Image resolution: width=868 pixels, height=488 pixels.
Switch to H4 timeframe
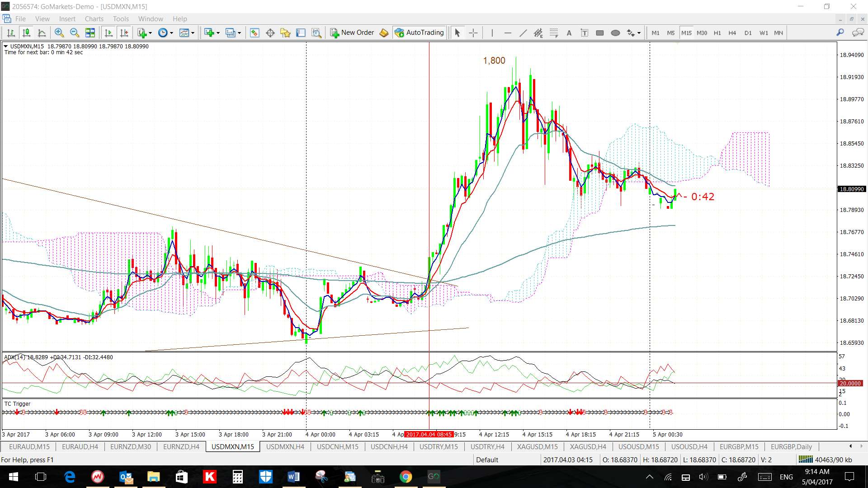point(732,33)
